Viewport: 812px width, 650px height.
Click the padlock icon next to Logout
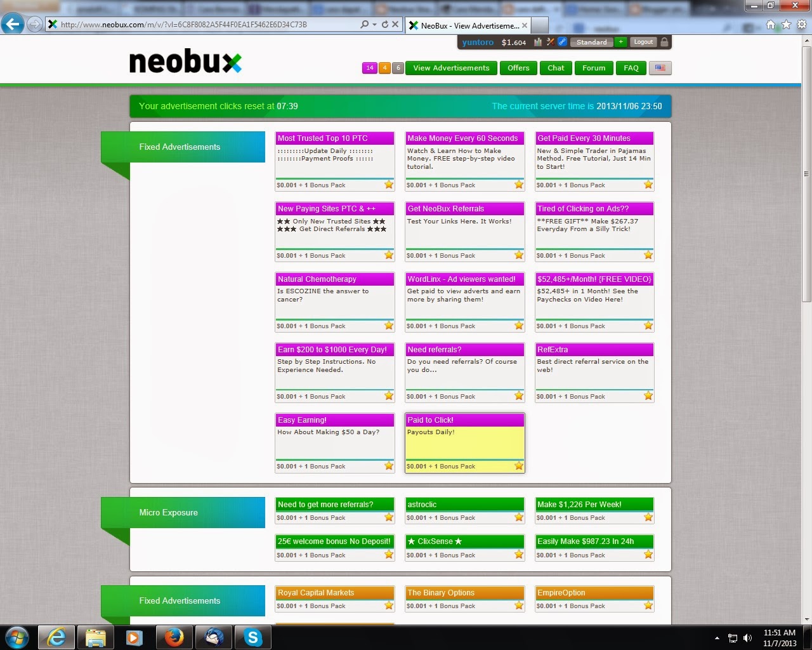[664, 42]
